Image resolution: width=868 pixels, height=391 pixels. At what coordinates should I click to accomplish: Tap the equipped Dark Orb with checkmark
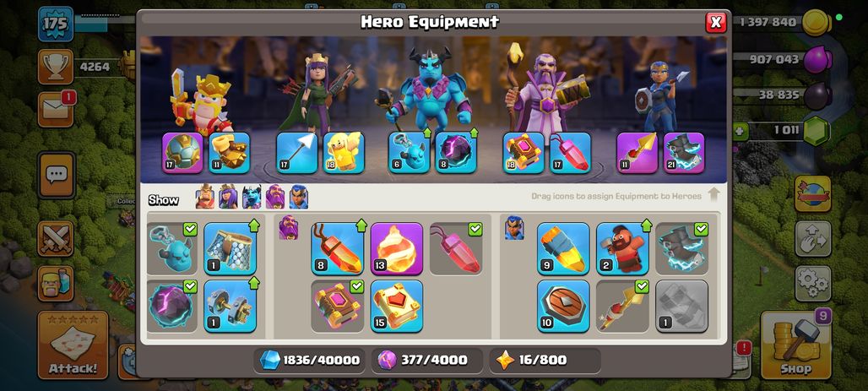coord(171,306)
